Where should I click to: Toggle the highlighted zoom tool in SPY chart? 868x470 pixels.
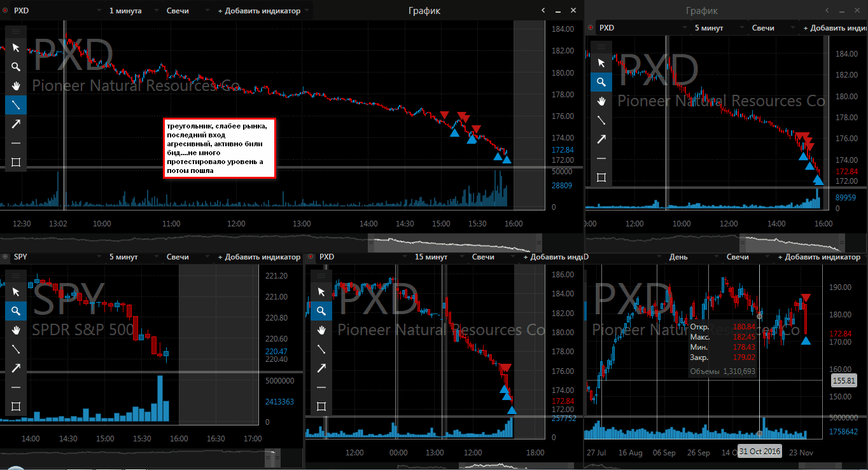[x=16, y=311]
